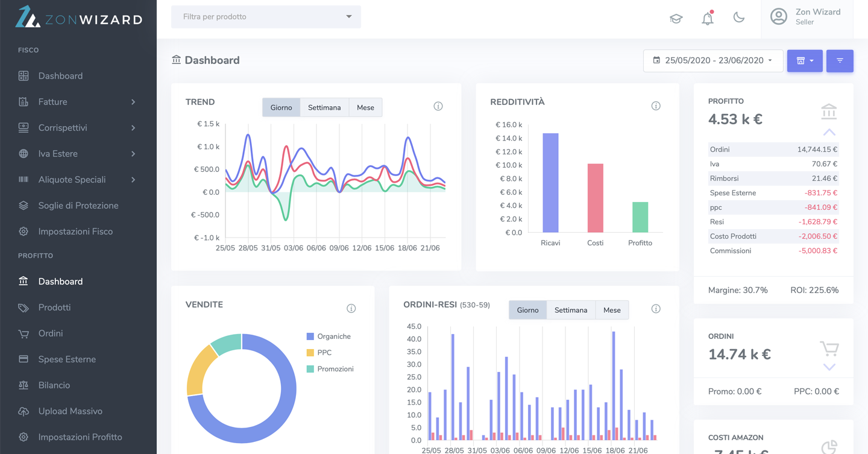Click the graduation cap tutorials icon

pyautogui.click(x=676, y=19)
